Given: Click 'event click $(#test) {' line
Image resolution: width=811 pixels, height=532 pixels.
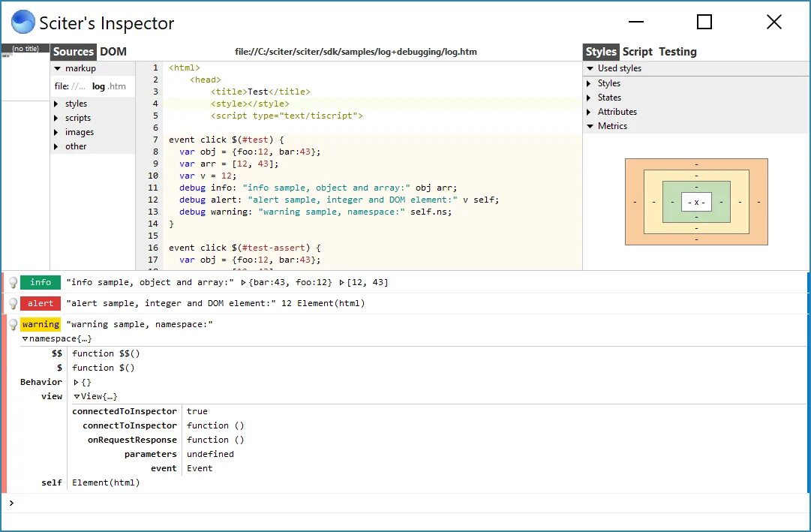Looking at the screenshot, I should click(x=226, y=140).
